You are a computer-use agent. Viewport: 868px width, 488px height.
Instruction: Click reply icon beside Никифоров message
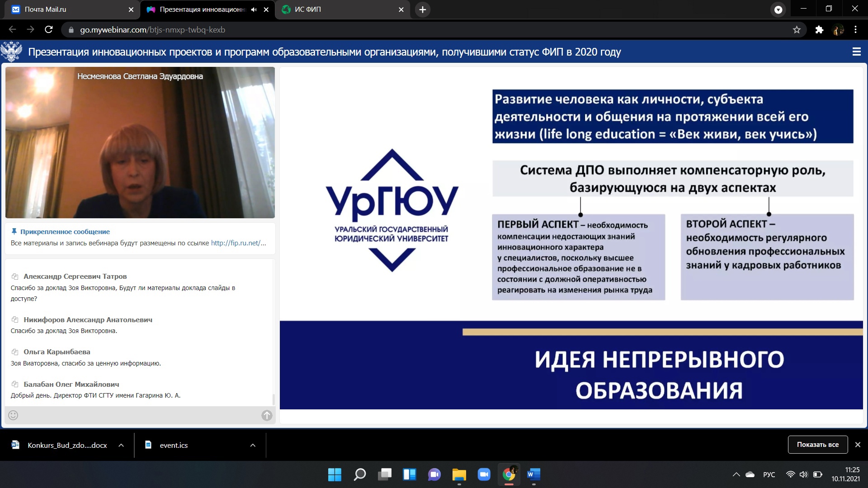click(15, 320)
